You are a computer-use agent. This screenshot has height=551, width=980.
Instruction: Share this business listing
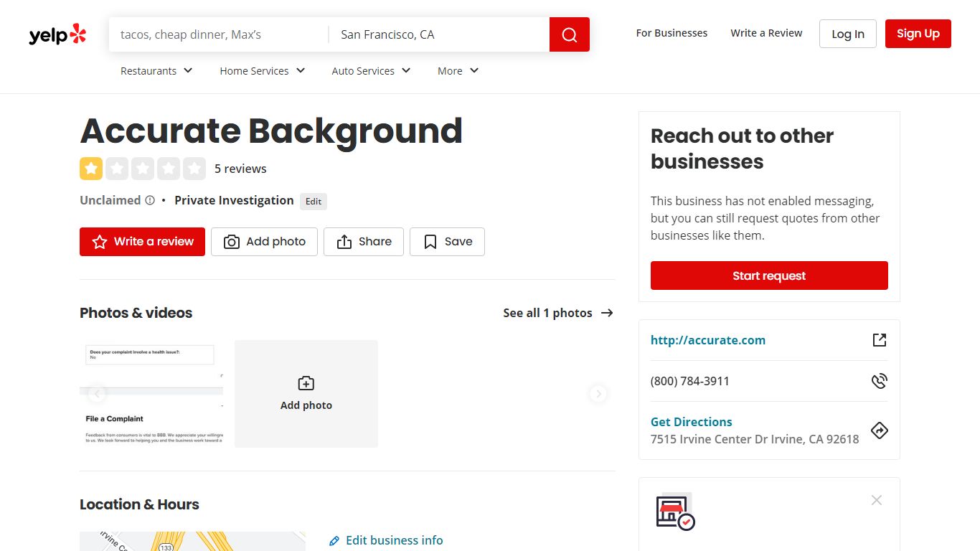(364, 242)
